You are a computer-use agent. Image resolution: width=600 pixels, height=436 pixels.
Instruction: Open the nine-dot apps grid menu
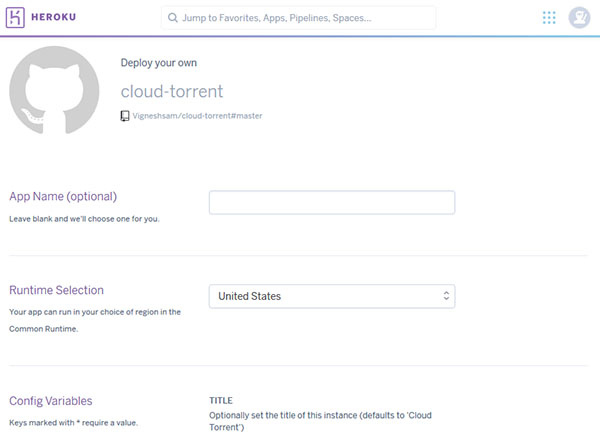pyautogui.click(x=549, y=17)
